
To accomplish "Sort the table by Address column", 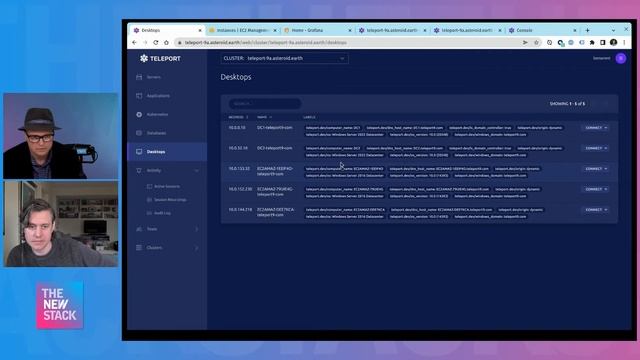I will click(x=238, y=117).
